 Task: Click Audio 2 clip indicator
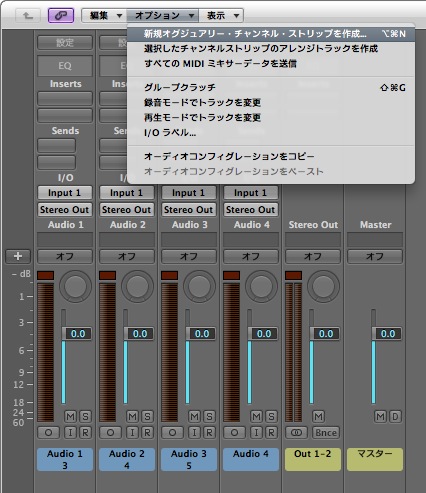click(108, 275)
